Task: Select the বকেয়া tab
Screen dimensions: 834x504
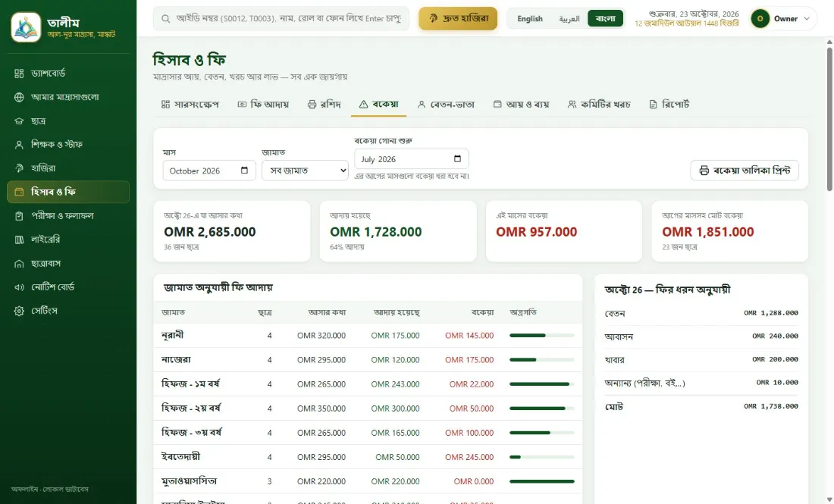Action: [x=378, y=104]
